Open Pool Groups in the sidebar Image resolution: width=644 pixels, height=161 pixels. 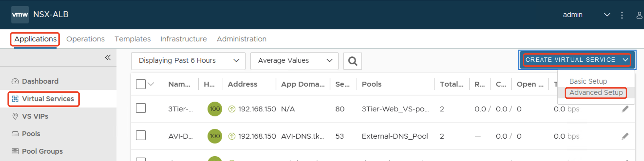tap(42, 151)
